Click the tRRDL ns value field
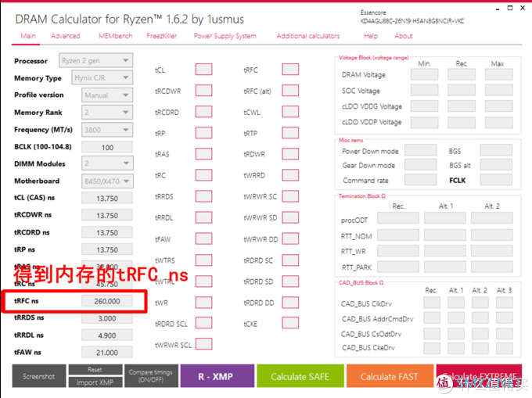 coord(107,335)
